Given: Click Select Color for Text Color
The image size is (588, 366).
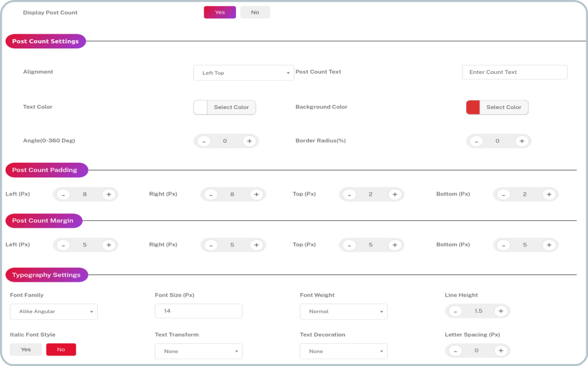Looking at the screenshot, I should 231,107.
